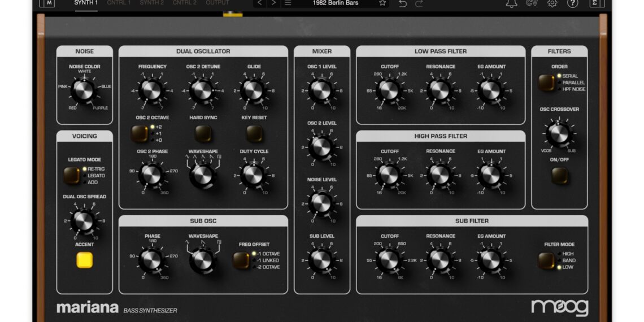Open the CV settings icon
This screenshot has height=322, width=644.
[x=532, y=3]
